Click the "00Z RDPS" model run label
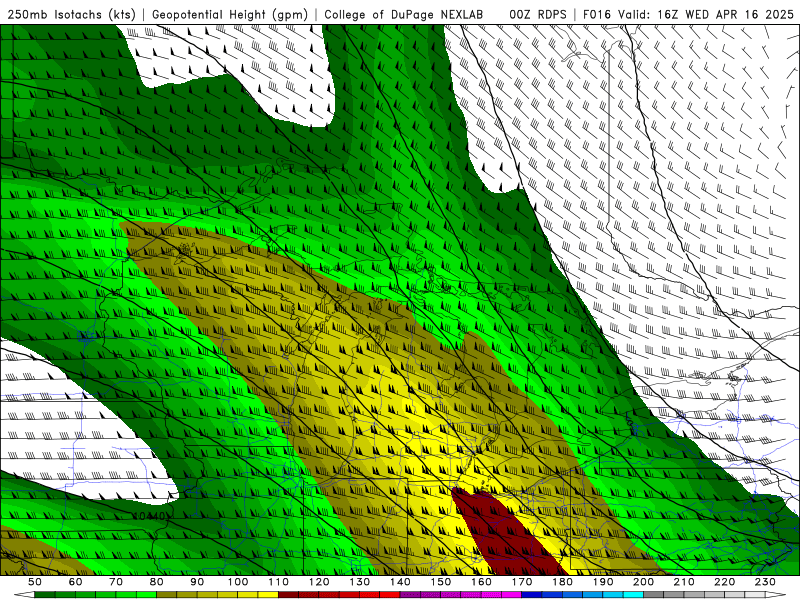Image resolution: width=800 pixels, height=600 pixels. click(538, 15)
